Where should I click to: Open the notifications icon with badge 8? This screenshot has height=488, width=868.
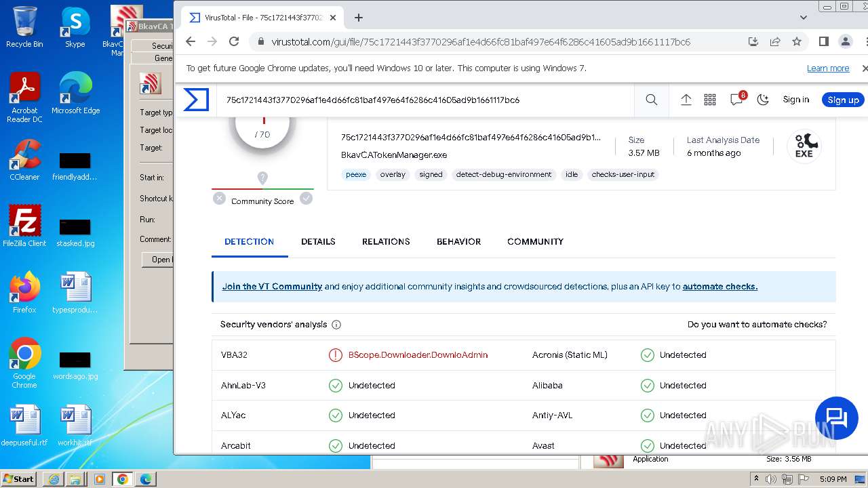pos(737,99)
